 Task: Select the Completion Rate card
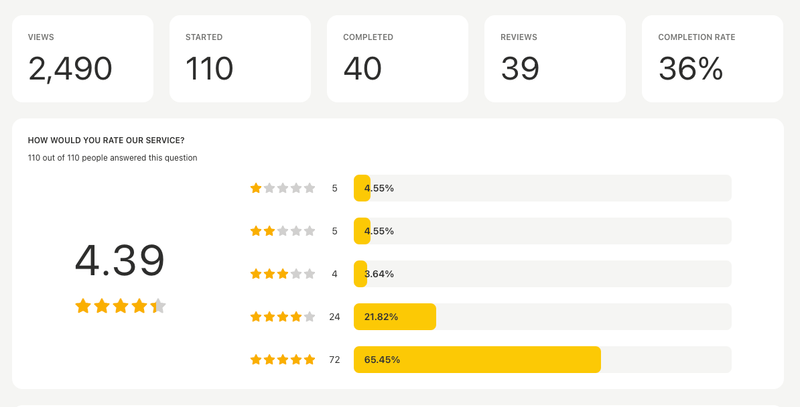coord(712,58)
